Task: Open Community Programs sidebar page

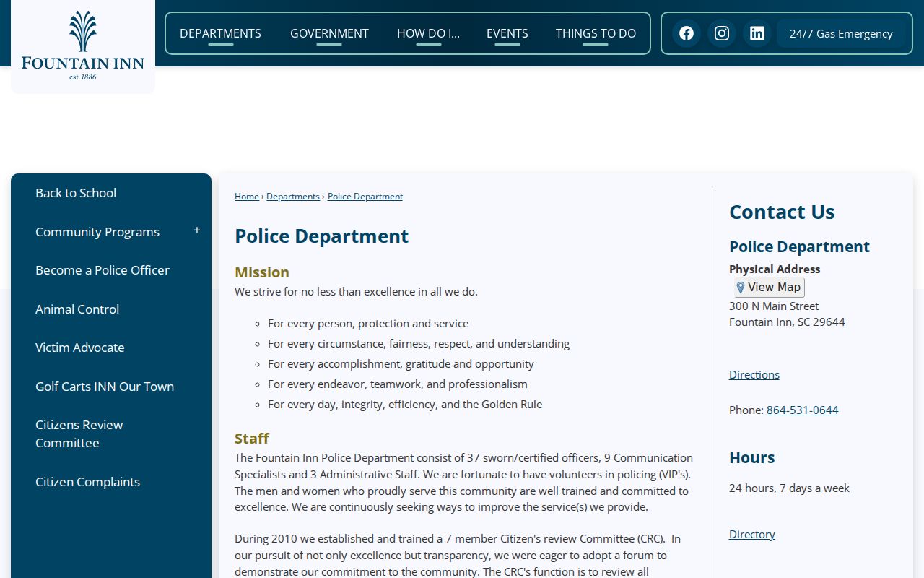Action: [97, 232]
